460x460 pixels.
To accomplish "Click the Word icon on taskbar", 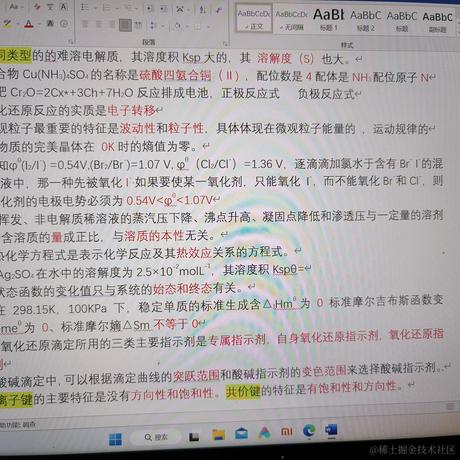I will coord(331,430).
